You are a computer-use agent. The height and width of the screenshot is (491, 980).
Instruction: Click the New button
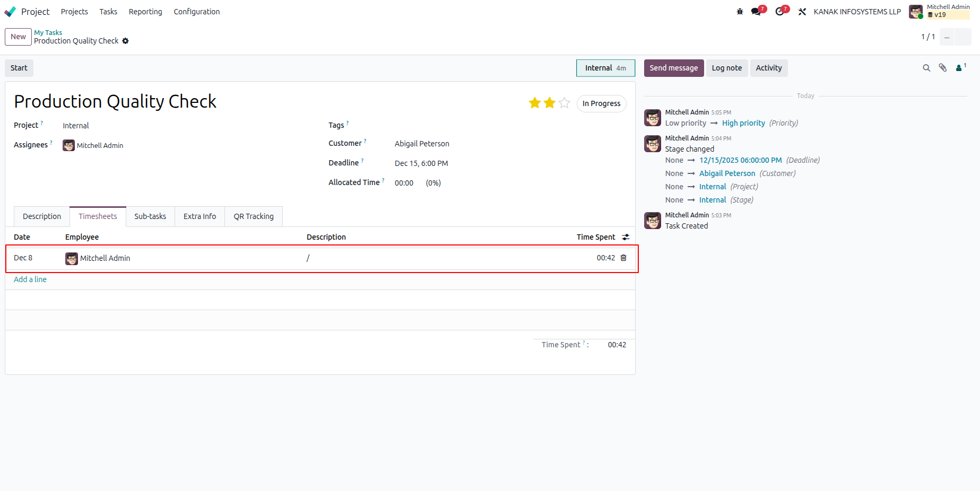pyautogui.click(x=18, y=37)
